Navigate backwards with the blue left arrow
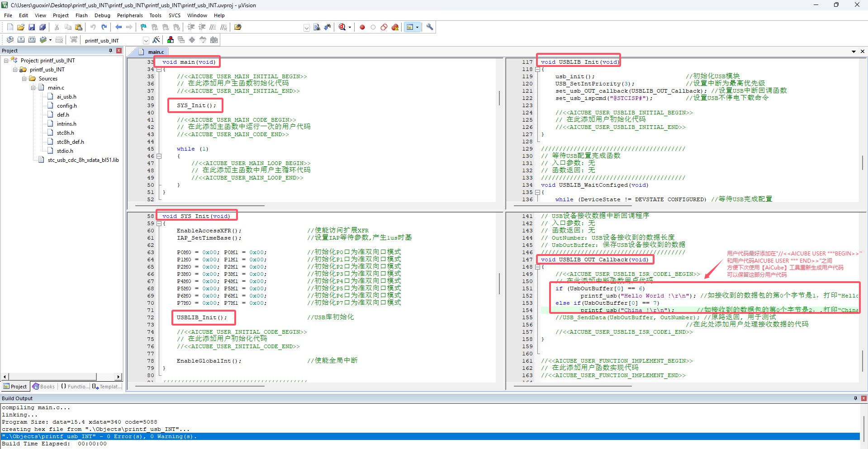 click(119, 27)
